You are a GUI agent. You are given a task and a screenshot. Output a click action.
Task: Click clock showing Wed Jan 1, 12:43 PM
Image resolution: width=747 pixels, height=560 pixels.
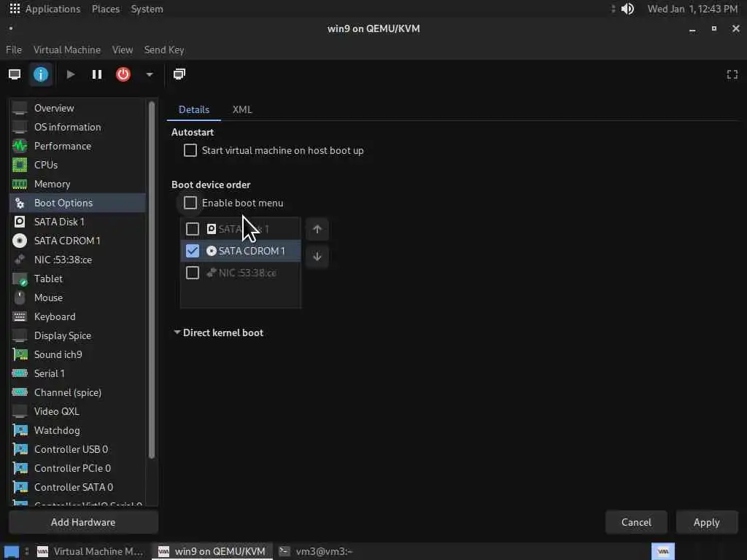click(x=692, y=9)
